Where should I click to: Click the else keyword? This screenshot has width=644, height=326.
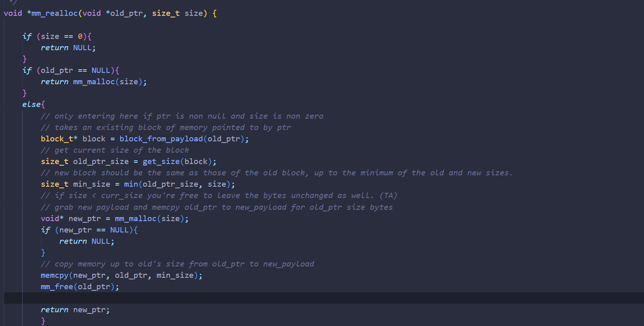(32, 104)
